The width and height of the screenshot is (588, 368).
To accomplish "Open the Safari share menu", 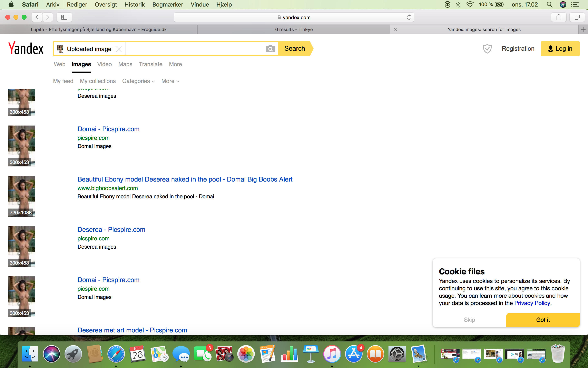I will pos(559,17).
